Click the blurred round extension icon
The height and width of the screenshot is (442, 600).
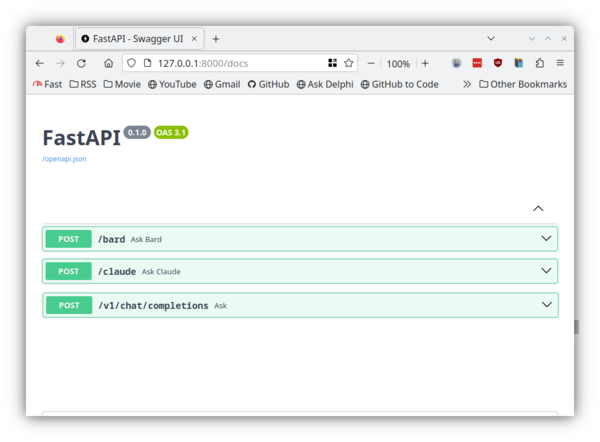point(456,63)
